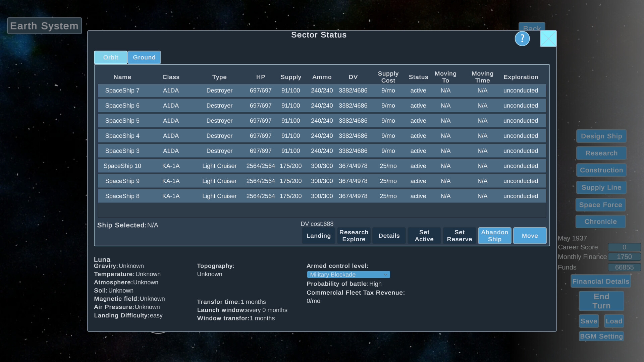
Task: View the Chronicle
Action: pos(600,222)
